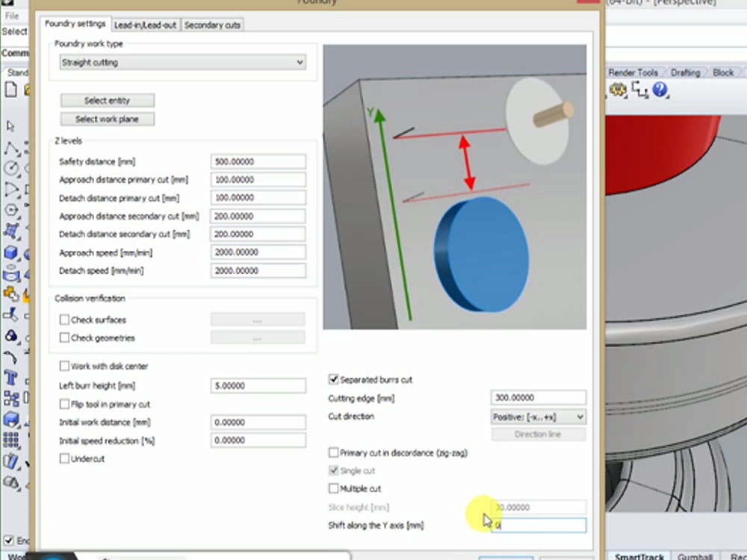This screenshot has height=560, width=747.
Task: Open Render Tools tab in Rhino
Action: [633, 72]
